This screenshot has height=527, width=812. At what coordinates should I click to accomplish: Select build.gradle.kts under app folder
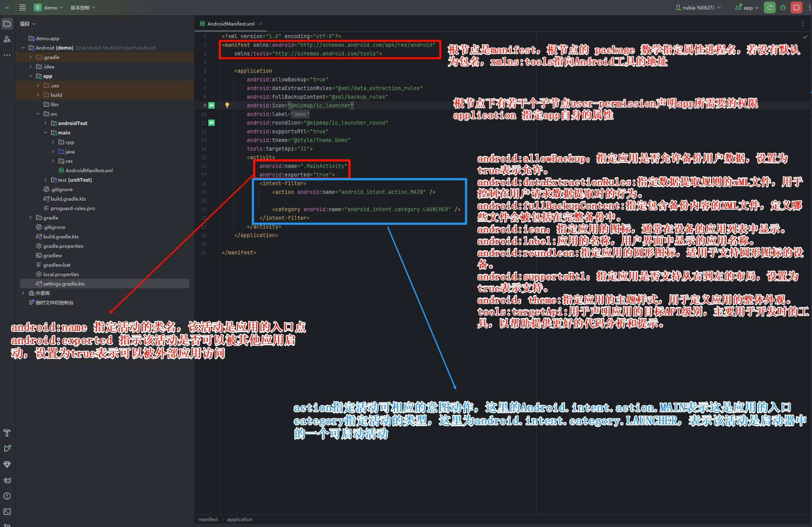(x=68, y=199)
